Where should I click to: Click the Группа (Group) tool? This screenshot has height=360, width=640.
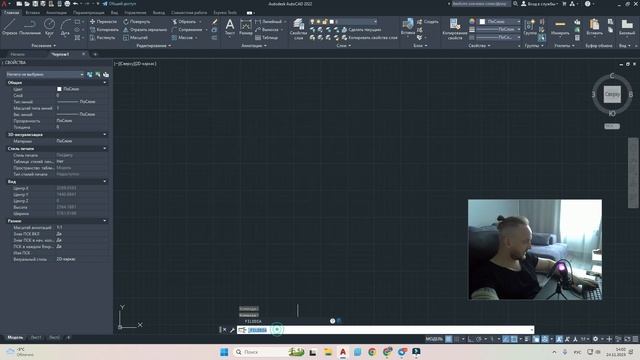click(530, 27)
